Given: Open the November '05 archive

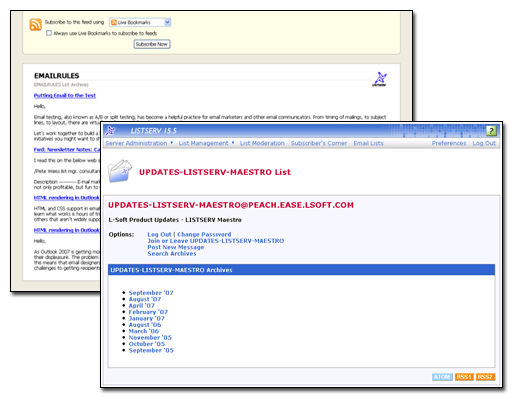Looking at the screenshot, I should click(x=150, y=337).
